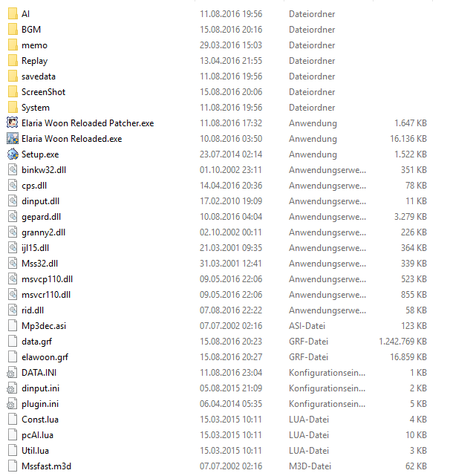Click the Setup.exe installer icon

click(x=13, y=154)
